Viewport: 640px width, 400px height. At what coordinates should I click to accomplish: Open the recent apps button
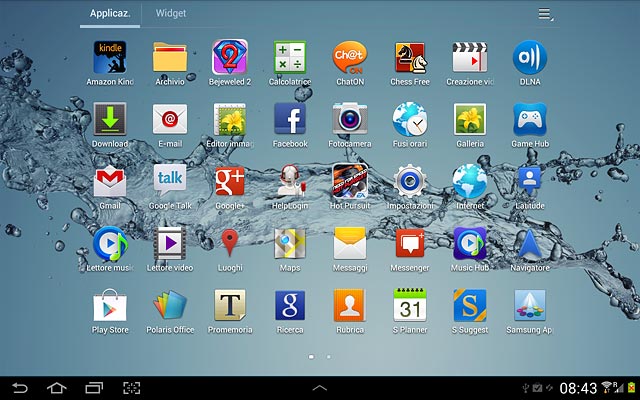(x=94, y=388)
